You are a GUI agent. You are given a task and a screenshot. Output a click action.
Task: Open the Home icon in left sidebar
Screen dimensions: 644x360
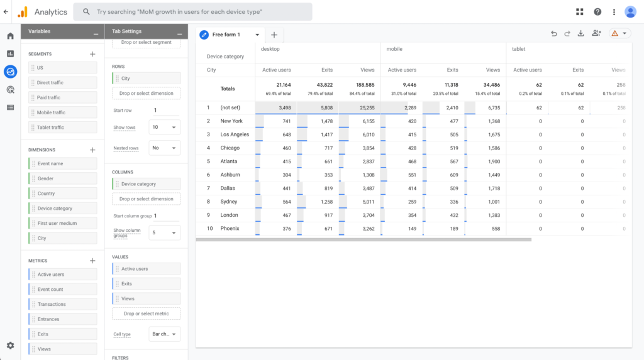pos(10,36)
